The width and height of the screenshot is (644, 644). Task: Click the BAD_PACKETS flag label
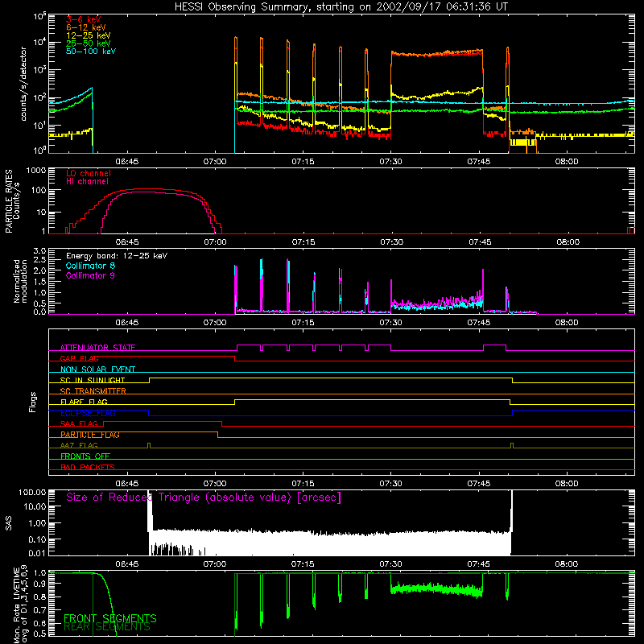pos(88,467)
